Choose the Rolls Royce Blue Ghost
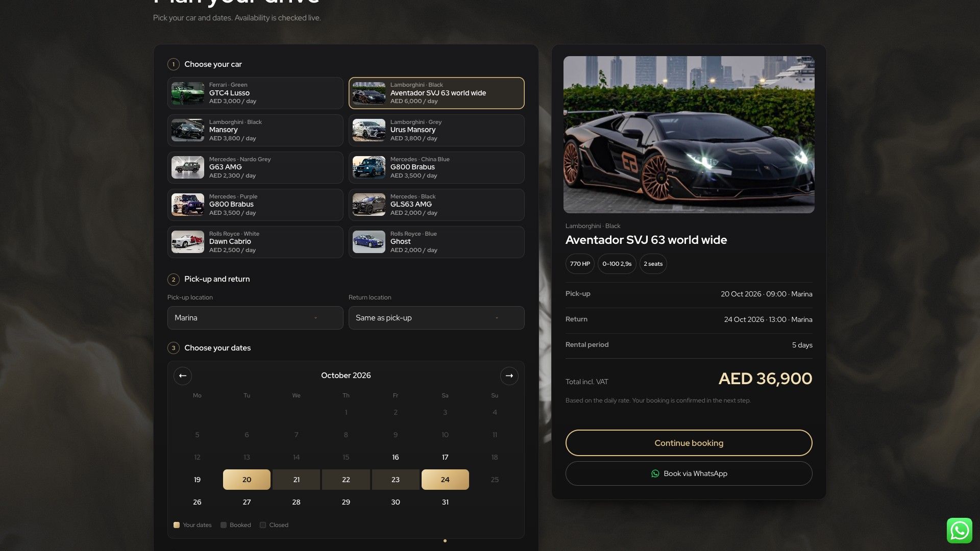 point(436,242)
